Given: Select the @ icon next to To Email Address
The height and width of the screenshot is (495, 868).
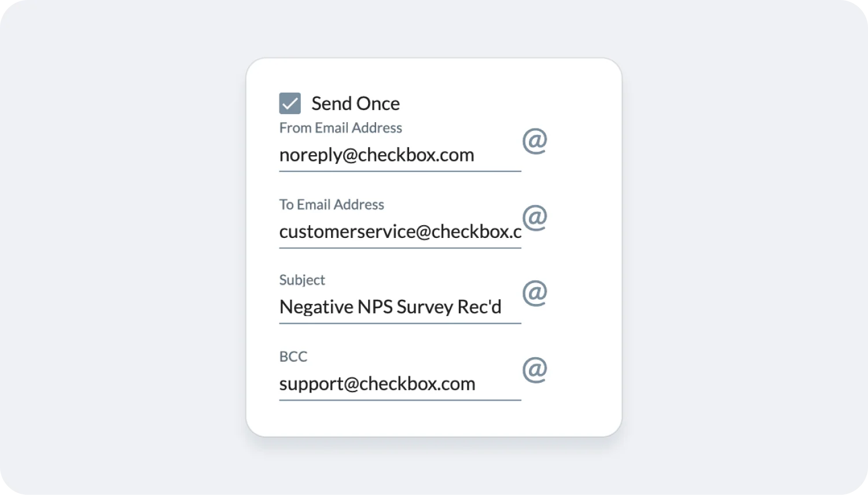Looking at the screenshot, I should click(535, 218).
